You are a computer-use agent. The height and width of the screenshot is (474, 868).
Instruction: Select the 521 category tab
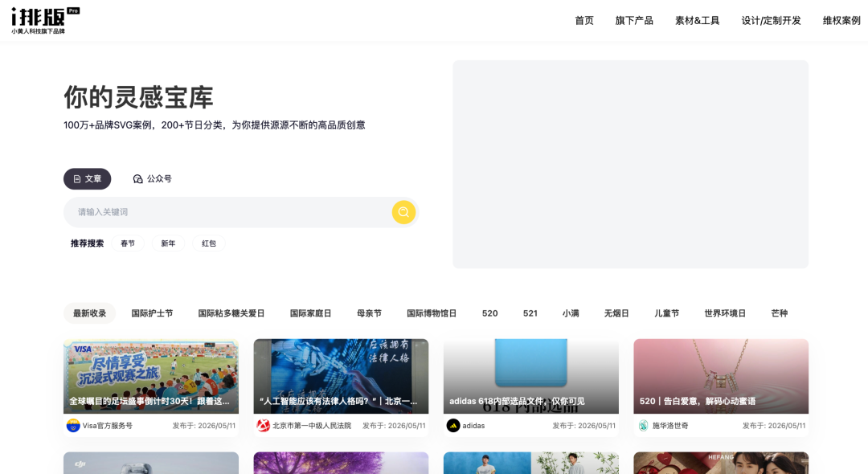point(530,313)
